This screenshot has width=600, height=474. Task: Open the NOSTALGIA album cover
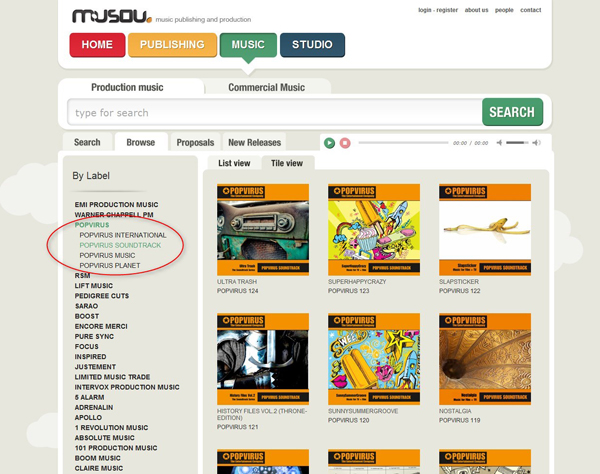485,359
